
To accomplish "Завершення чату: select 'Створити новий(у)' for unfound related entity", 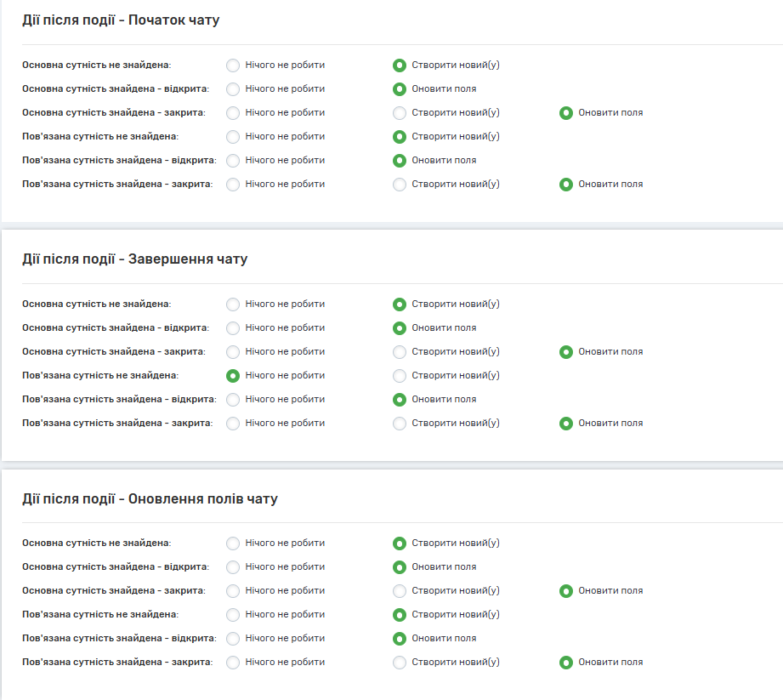I will click(400, 376).
